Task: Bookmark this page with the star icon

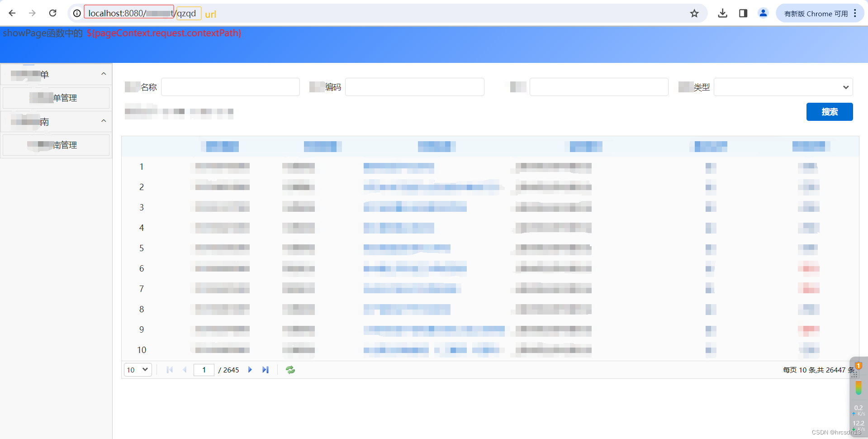Action: (694, 13)
